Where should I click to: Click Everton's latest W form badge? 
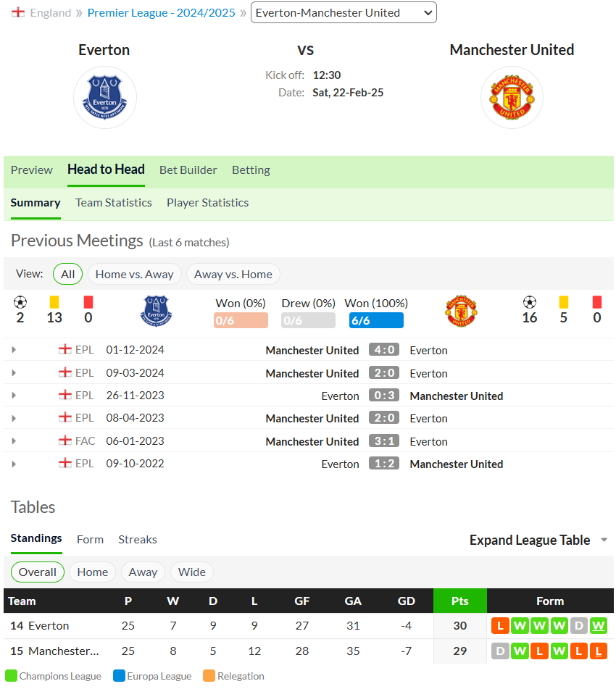click(599, 626)
